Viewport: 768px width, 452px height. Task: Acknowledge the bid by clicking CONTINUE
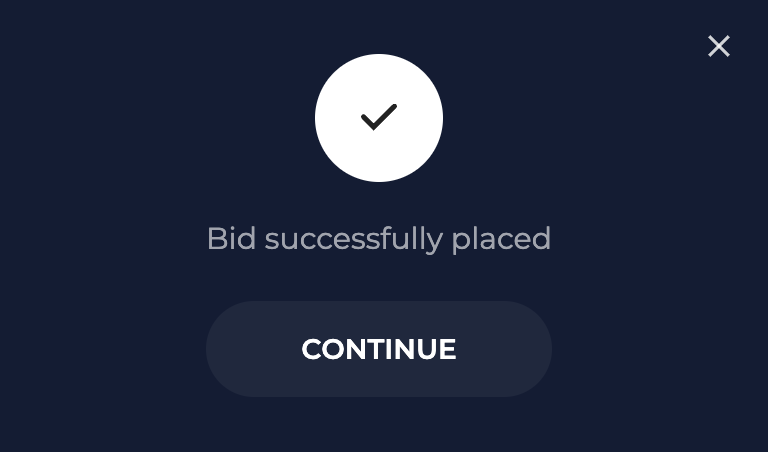(379, 349)
